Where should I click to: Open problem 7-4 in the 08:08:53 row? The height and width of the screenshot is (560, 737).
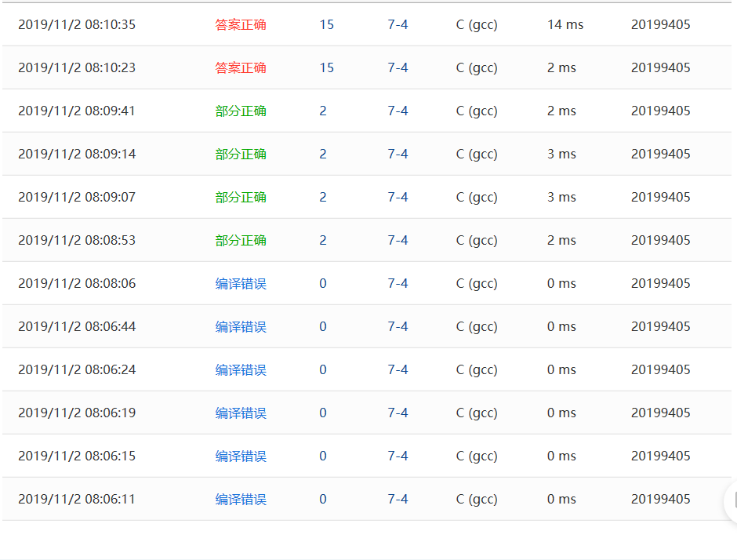(398, 240)
